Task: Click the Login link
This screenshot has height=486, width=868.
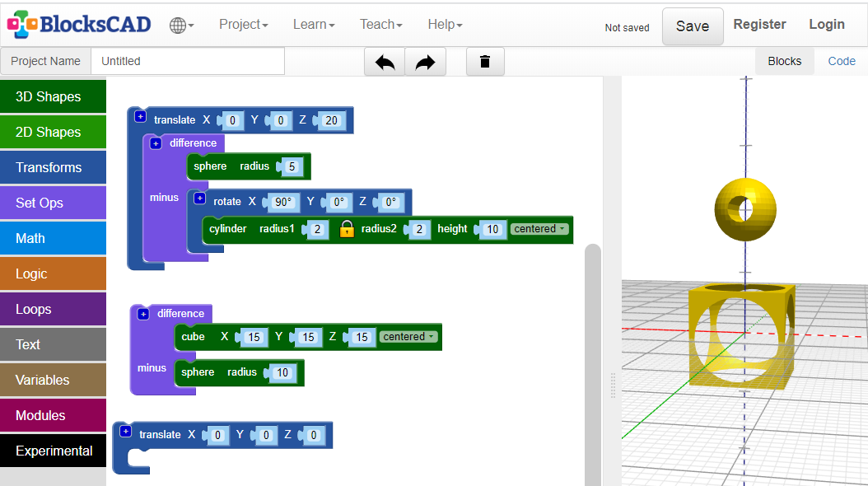Action: pos(826,25)
